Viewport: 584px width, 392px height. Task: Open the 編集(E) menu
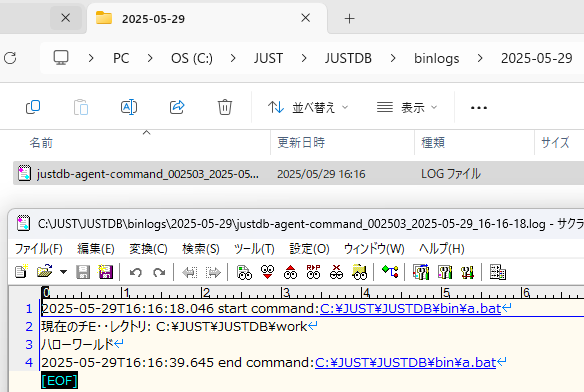(96, 249)
